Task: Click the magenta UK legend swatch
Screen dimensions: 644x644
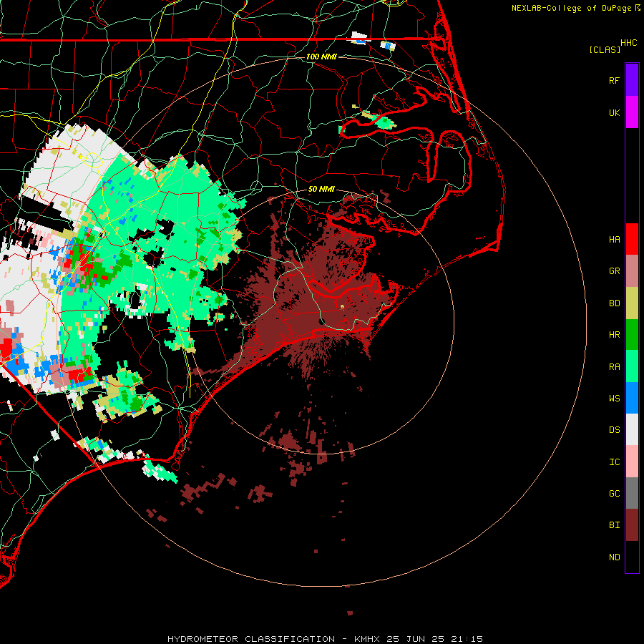Action: (632, 112)
